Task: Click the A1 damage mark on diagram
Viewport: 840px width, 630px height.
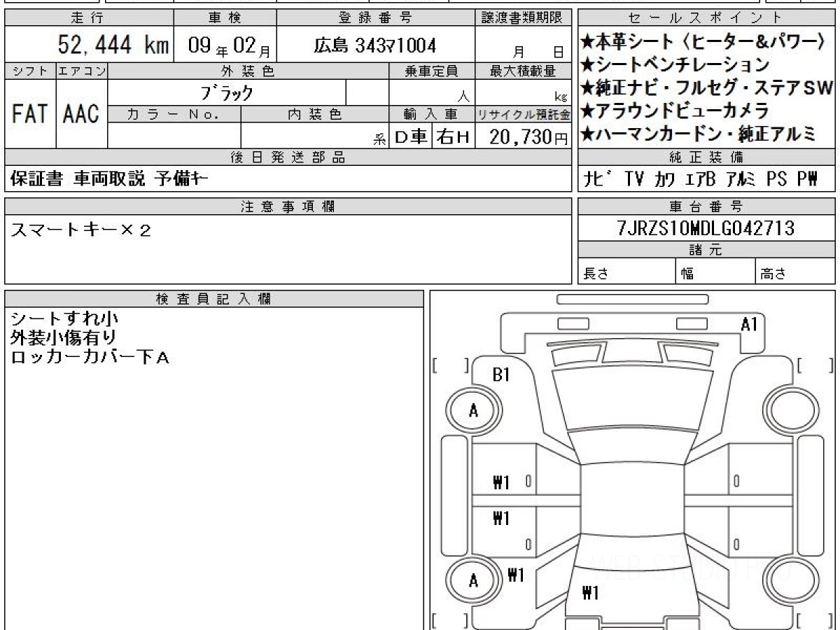Action: 749,323
